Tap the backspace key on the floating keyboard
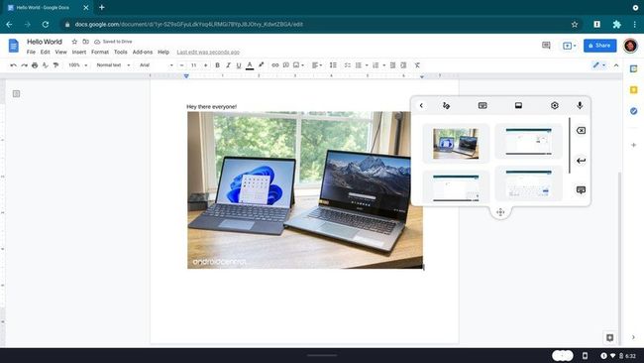This screenshot has width=644, height=363. 581,130
